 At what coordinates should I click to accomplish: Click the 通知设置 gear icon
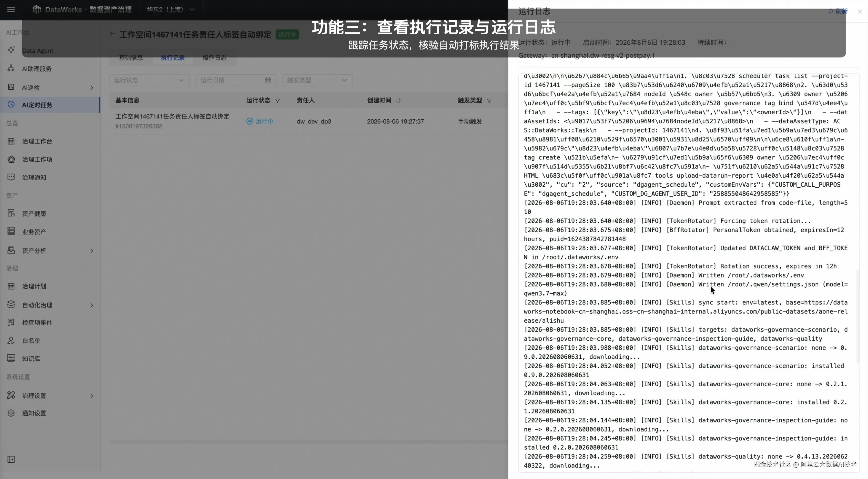pos(11,413)
